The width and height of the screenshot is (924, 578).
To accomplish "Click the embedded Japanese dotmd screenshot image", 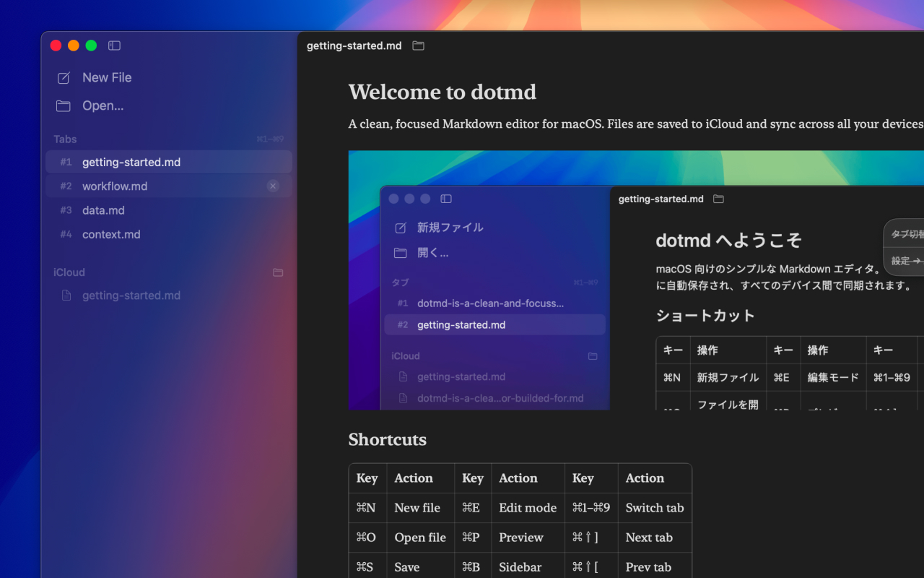I will (636, 280).
